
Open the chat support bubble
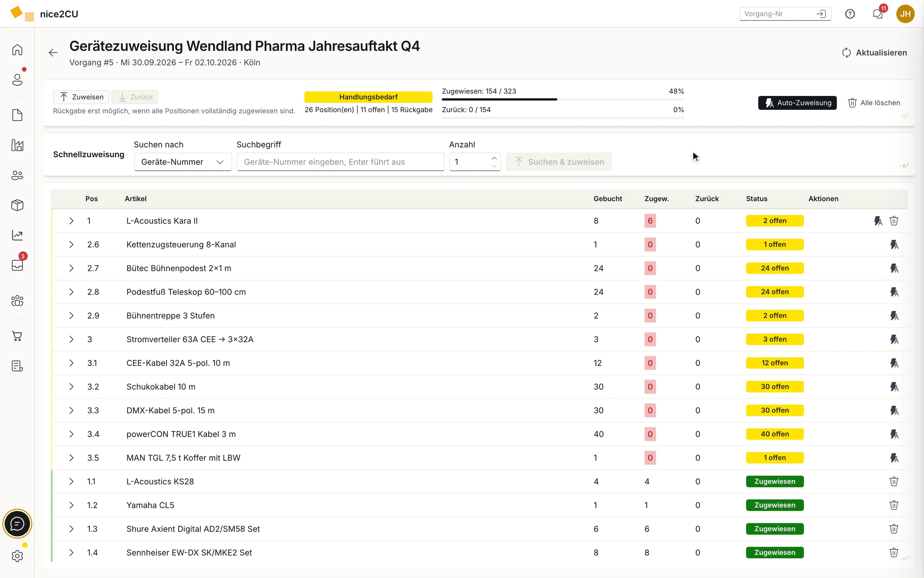coord(17,524)
